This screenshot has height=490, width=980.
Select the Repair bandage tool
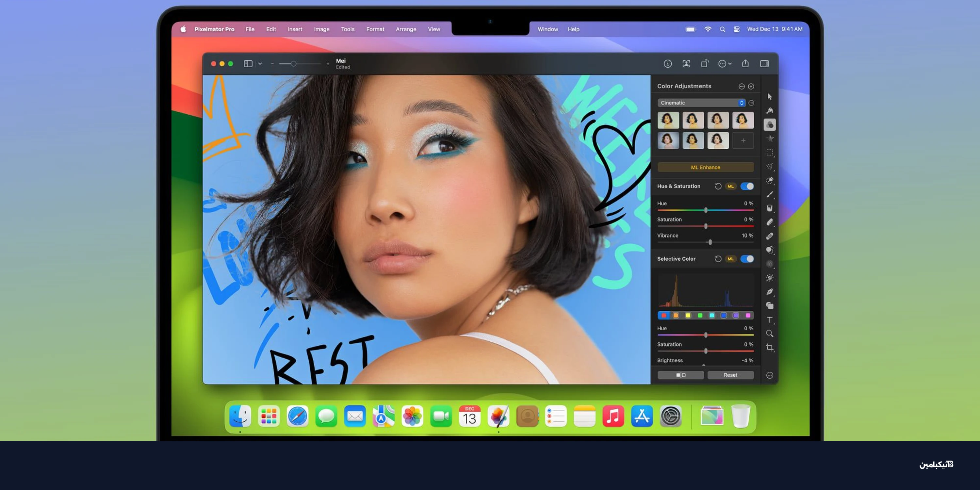tap(769, 236)
